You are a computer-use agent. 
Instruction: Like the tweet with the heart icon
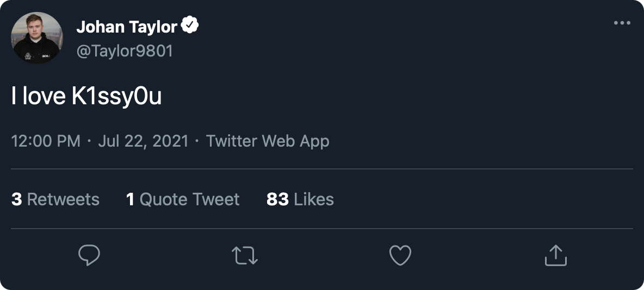point(400,255)
